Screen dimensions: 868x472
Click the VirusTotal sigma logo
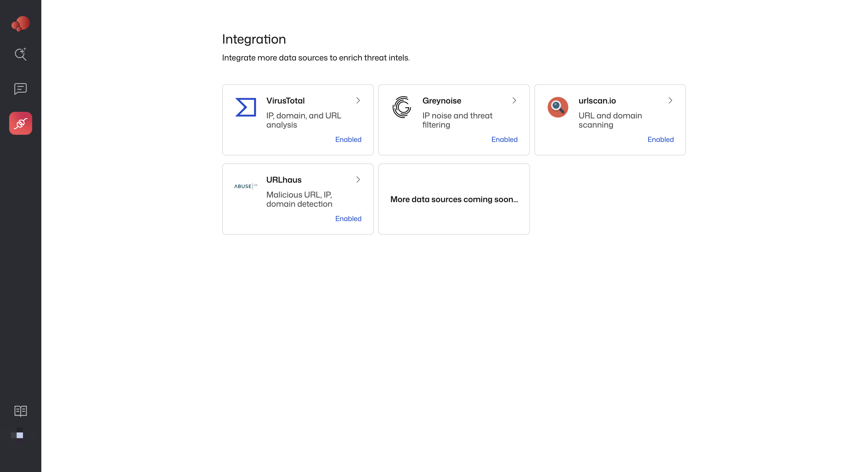246,107
